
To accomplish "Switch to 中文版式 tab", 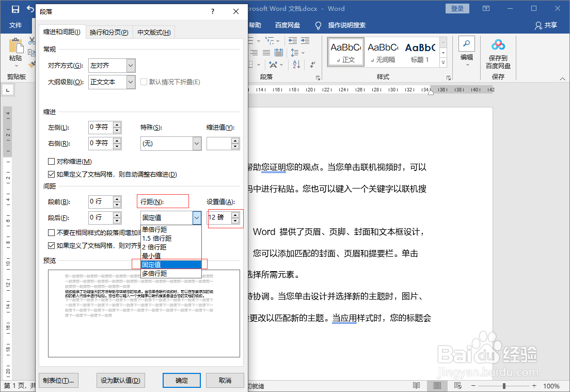I will (154, 33).
